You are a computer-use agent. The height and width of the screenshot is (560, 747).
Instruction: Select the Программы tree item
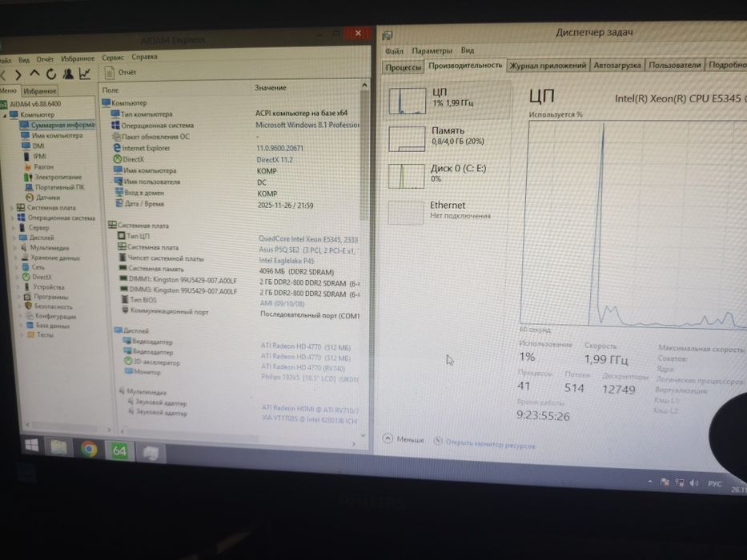pos(46,297)
